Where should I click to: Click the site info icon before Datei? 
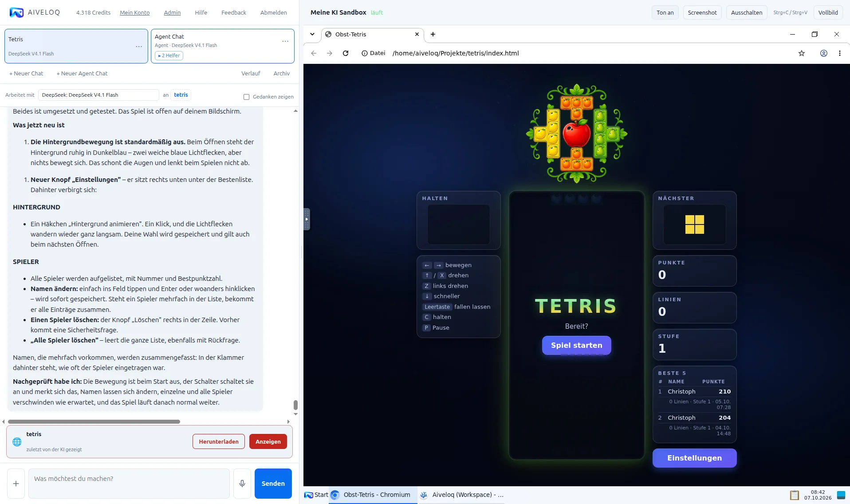365,53
